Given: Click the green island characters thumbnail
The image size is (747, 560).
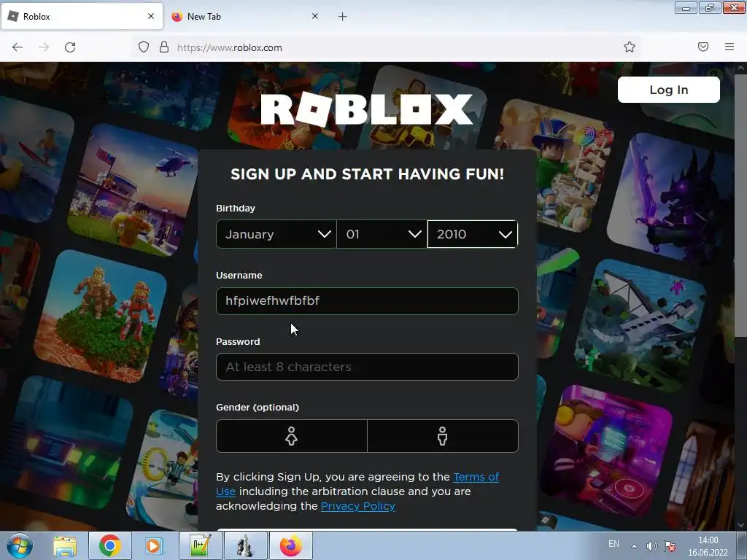Looking at the screenshot, I should [100, 316].
